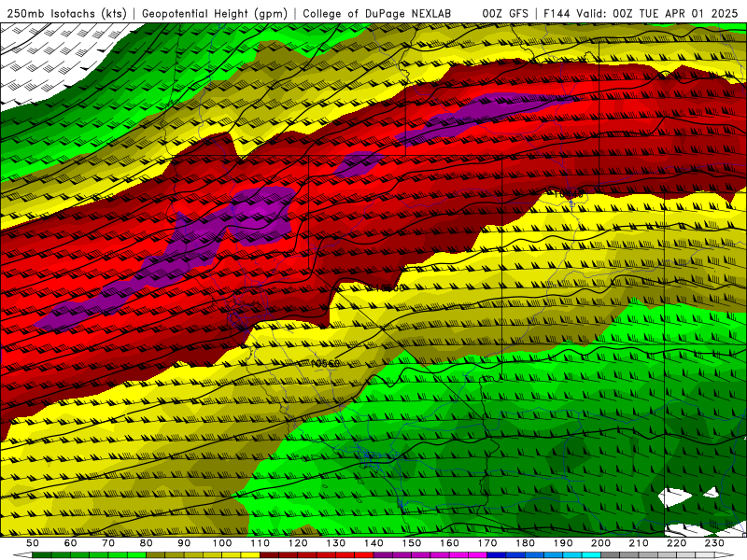
Task: Click the colorbar value 110
Action: [261, 543]
